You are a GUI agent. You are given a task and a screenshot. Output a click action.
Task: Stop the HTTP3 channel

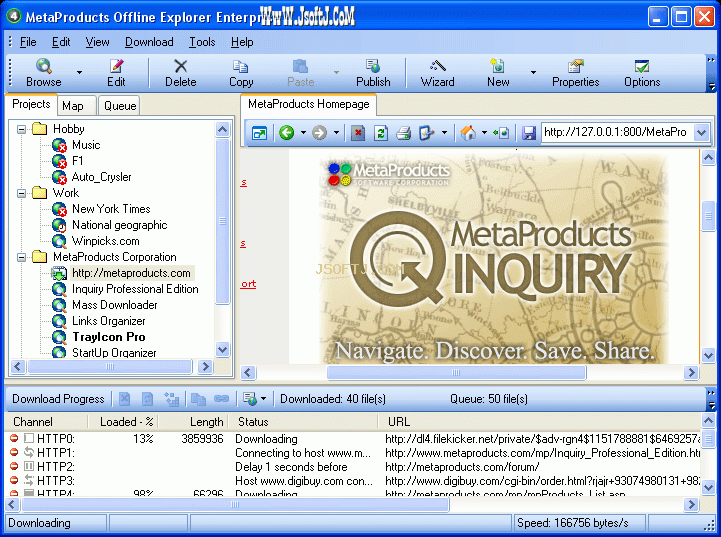[14, 480]
